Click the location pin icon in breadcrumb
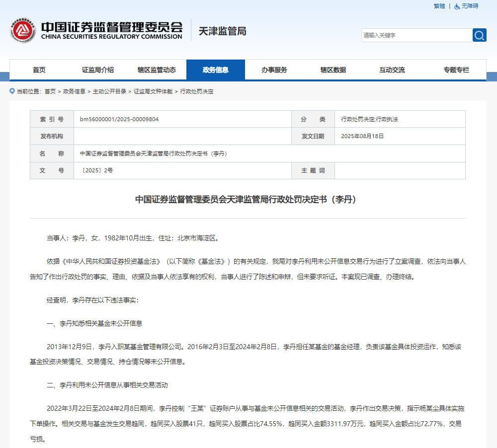Screen dimensions: 497x448 12,91
